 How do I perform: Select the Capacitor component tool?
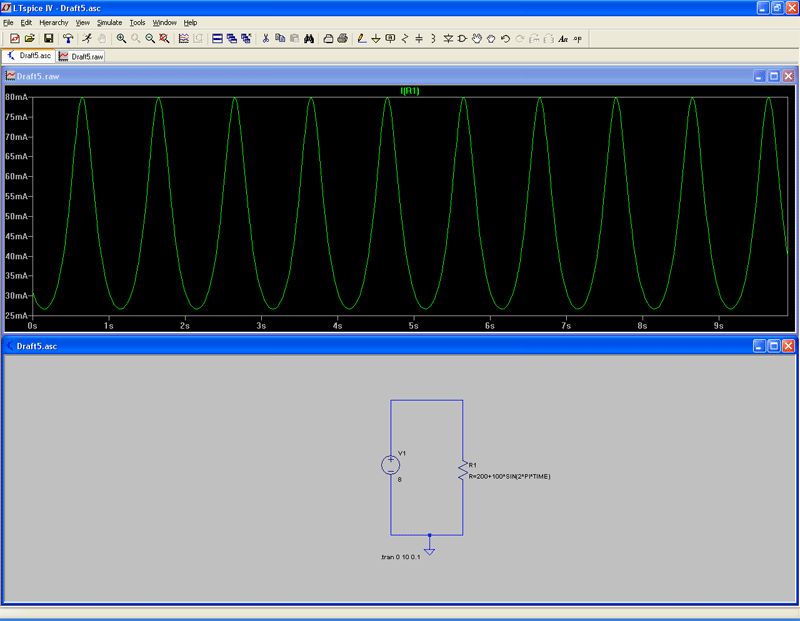point(418,39)
